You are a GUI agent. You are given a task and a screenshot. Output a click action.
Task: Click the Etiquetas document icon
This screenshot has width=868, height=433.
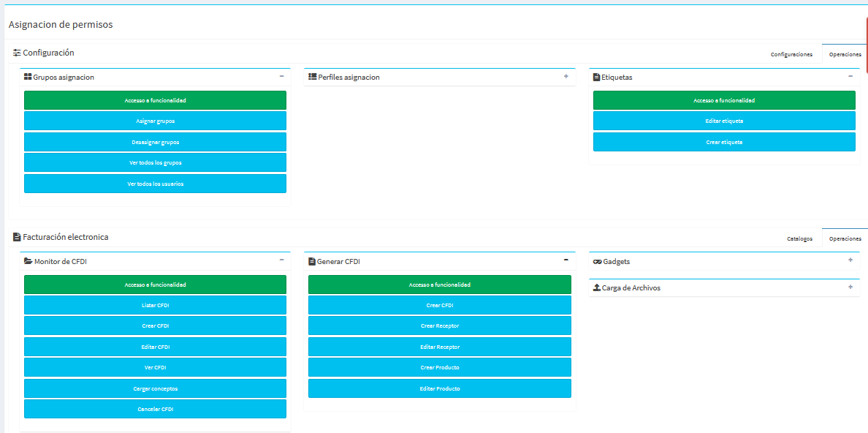coord(596,77)
